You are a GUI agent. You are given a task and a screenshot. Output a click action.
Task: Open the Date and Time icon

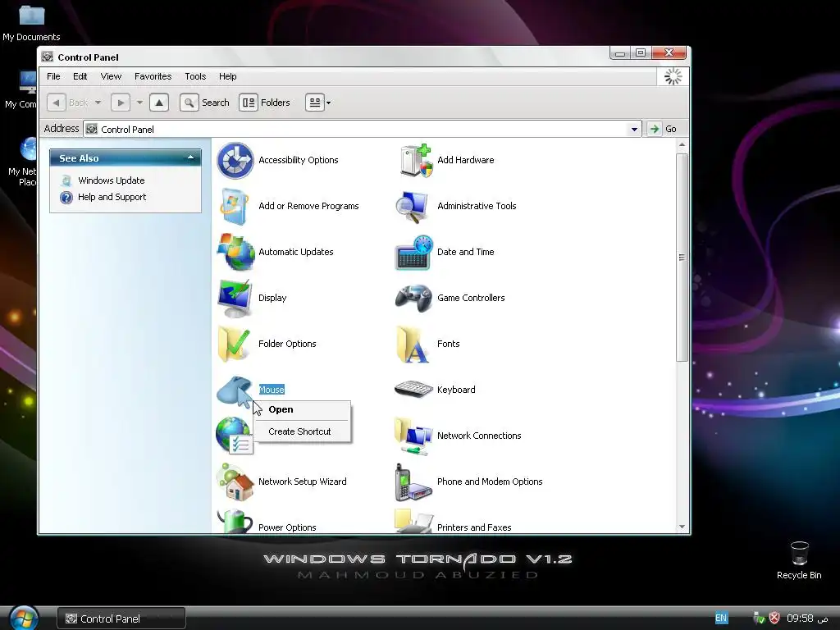[413, 253]
